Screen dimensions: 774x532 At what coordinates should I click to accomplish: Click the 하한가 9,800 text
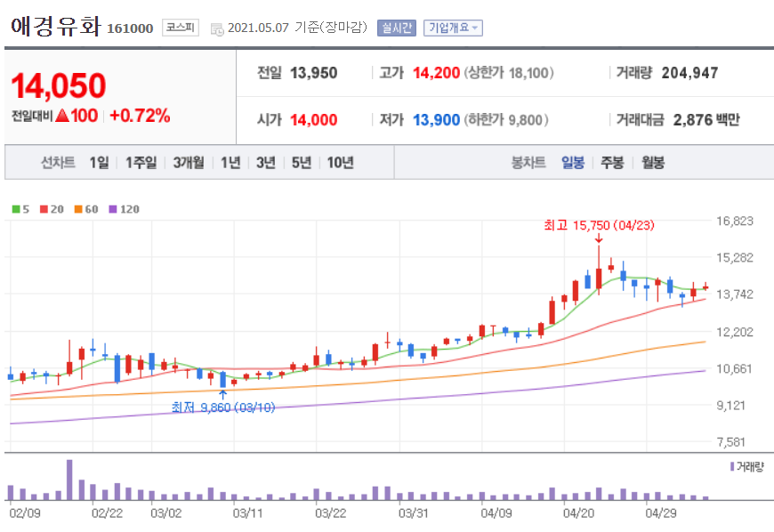(506, 120)
